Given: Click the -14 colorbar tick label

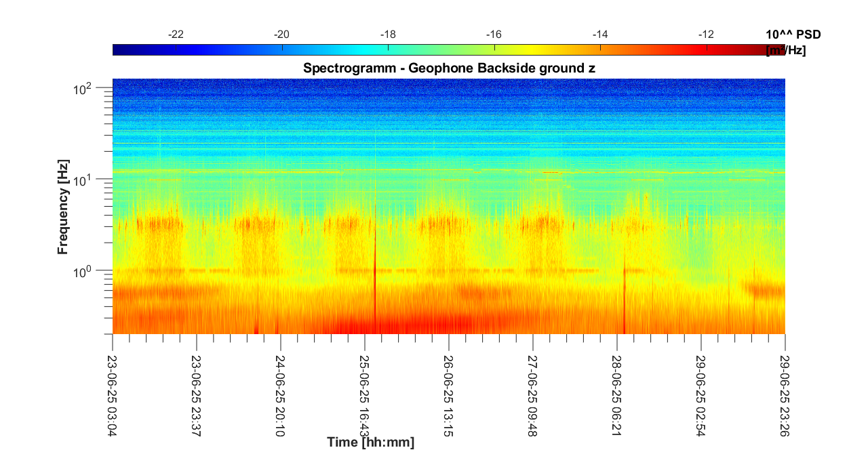Looking at the screenshot, I should click(x=600, y=35).
